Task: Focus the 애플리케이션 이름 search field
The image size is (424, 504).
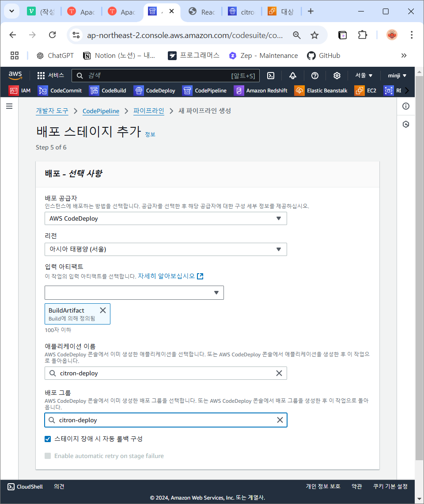Action: 166,373
